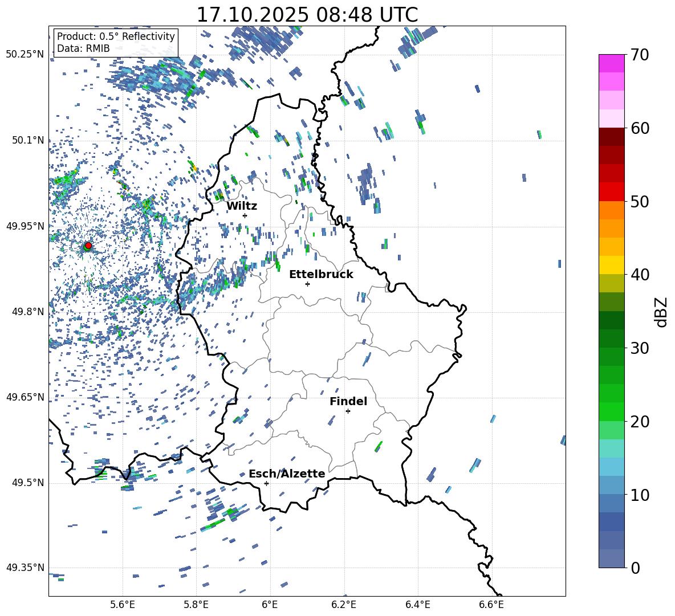This screenshot has height=616, width=675.
Task: Click the Esch/Alzette station cross marker
Action: point(266,483)
